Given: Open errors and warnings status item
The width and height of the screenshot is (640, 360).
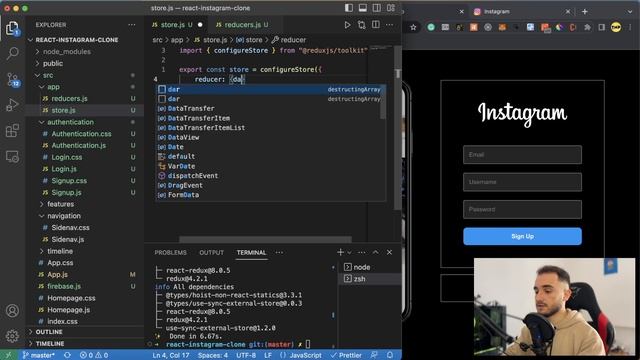Looking at the screenshot, I should point(94,355).
